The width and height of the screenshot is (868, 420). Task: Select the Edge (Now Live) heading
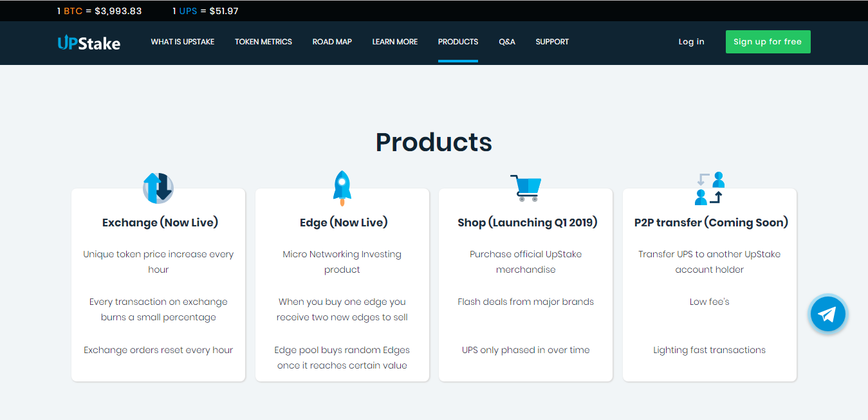(344, 223)
